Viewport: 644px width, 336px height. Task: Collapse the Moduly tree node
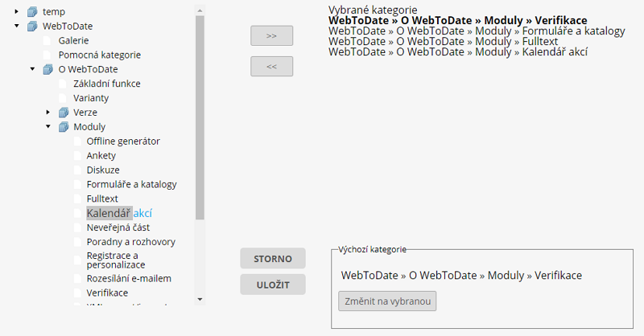coord(48,127)
